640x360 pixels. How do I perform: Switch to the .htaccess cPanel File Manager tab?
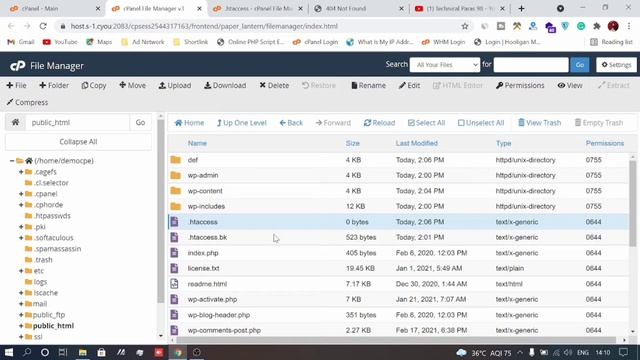(x=258, y=9)
